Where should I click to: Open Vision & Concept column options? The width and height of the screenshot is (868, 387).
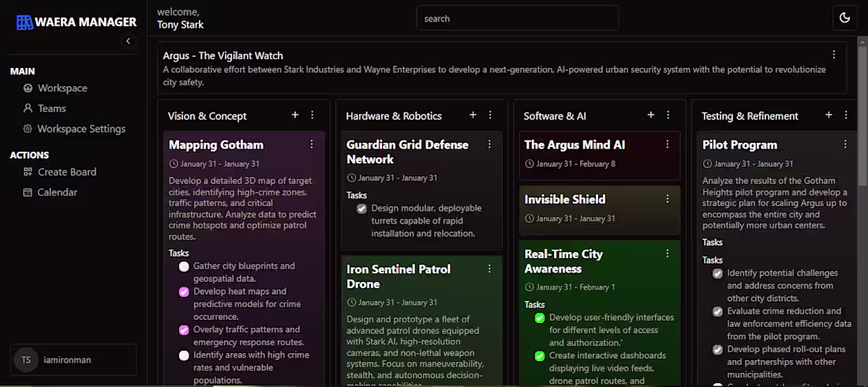(312, 115)
